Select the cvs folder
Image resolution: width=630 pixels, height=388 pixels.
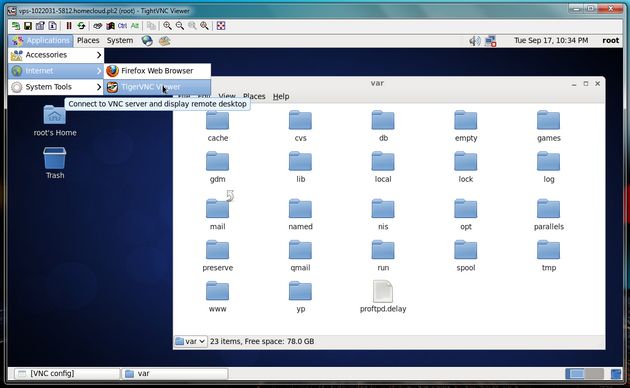300,126
